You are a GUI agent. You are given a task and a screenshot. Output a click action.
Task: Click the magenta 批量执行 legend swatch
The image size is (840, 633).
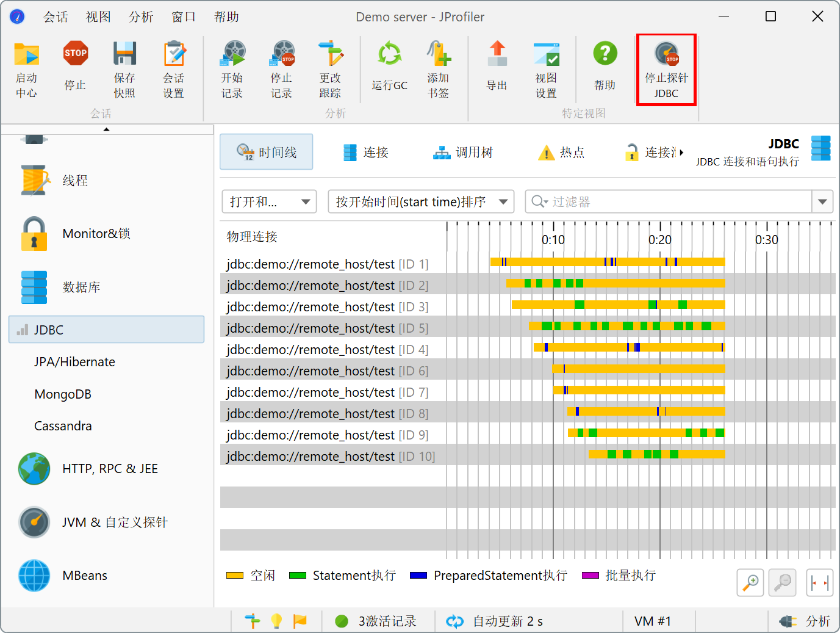click(x=591, y=576)
